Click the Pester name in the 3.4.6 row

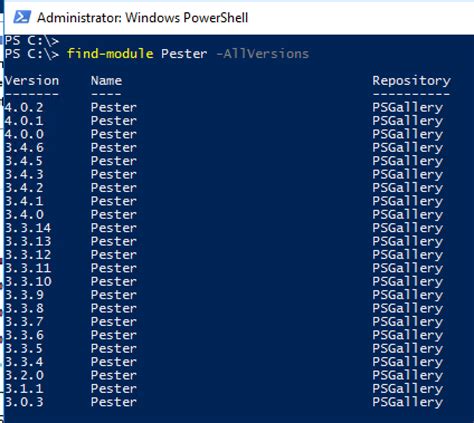point(114,147)
